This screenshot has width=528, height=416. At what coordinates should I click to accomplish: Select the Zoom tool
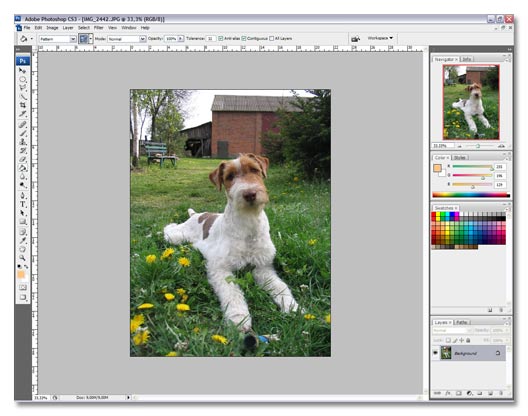tap(22, 258)
